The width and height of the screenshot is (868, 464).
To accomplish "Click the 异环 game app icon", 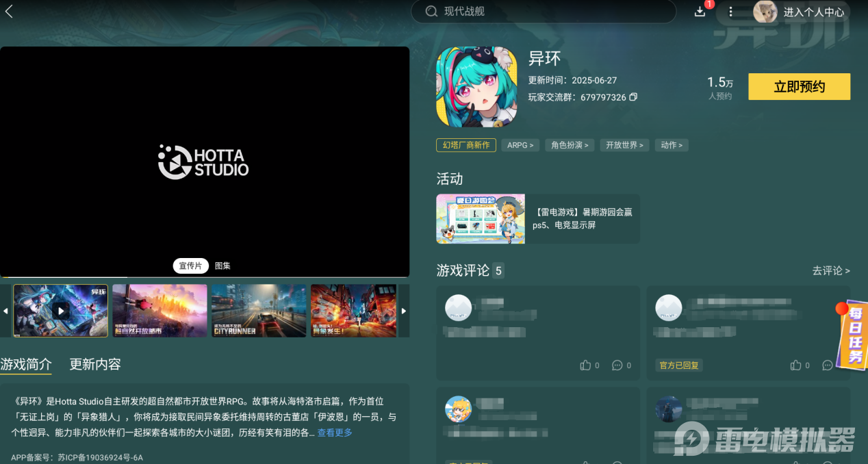I will [476, 87].
